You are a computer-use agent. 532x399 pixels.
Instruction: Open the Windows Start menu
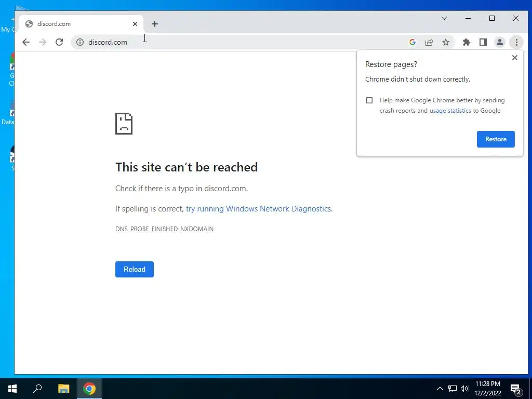[x=12, y=389]
